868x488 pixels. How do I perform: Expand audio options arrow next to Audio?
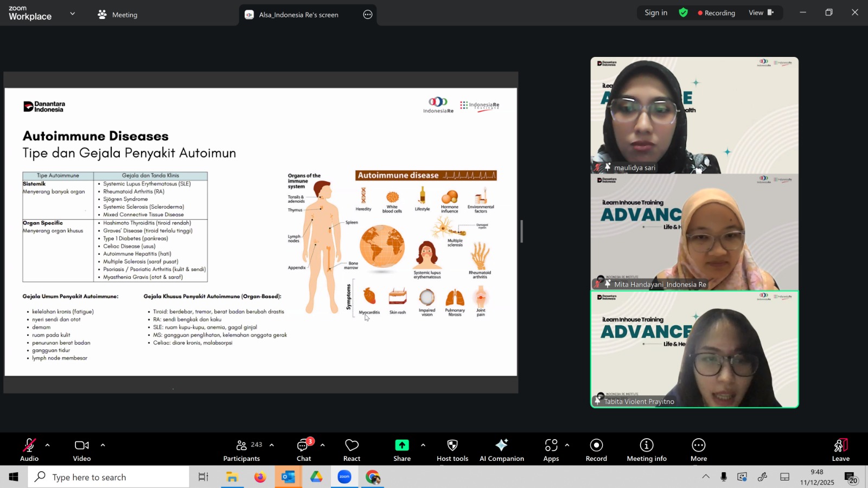48,445
